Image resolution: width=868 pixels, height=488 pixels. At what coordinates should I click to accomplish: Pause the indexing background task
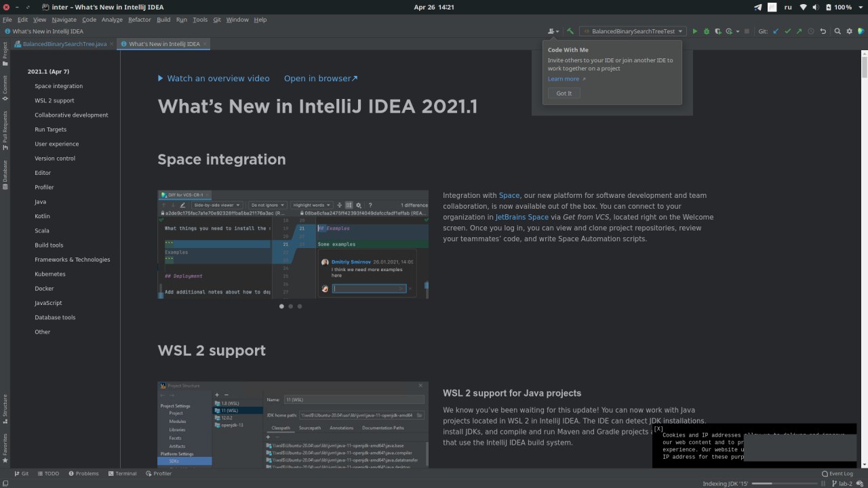[x=823, y=484]
